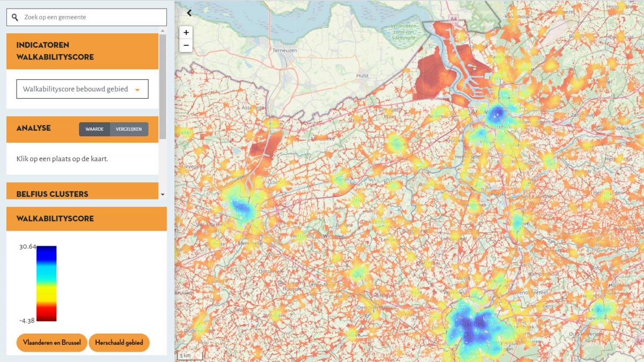Image resolution: width=644 pixels, height=362 pixels.
Task: Click the Verdronken Land van Saeftinghe label
Action: click(x=404, y=32)
